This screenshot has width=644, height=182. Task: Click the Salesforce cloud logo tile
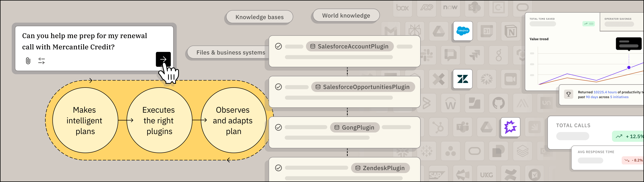(463, 31)
